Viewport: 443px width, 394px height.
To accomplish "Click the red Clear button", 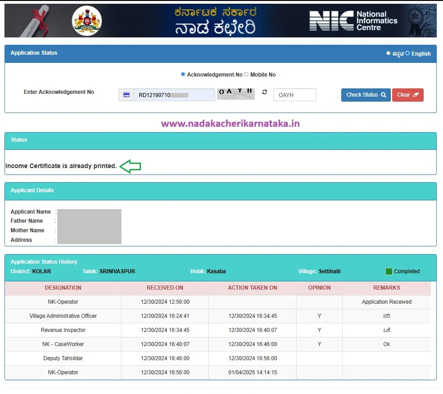I will click(x=408, y=95).
